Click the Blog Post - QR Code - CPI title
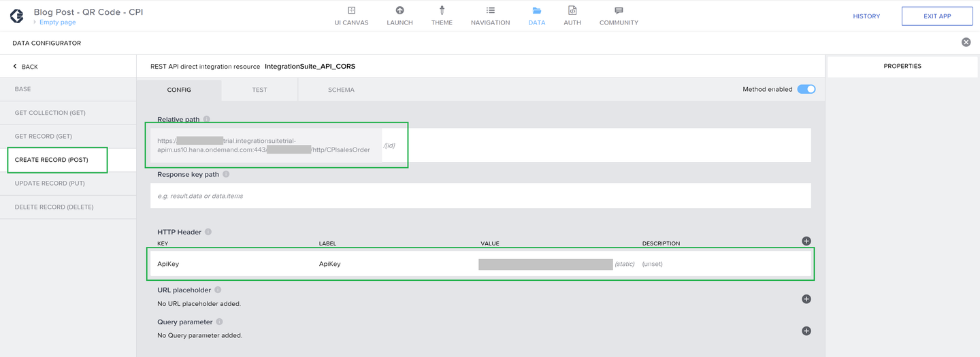The image size is (980, 357). pyautogui.click(x=88, y=12)
